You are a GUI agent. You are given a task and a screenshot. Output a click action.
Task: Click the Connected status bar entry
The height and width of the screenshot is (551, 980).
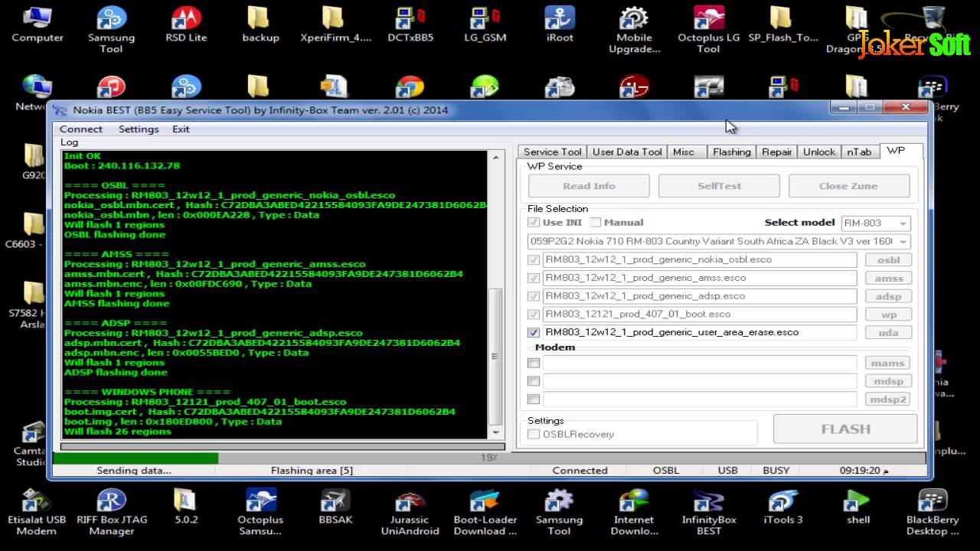pos(580,471)
